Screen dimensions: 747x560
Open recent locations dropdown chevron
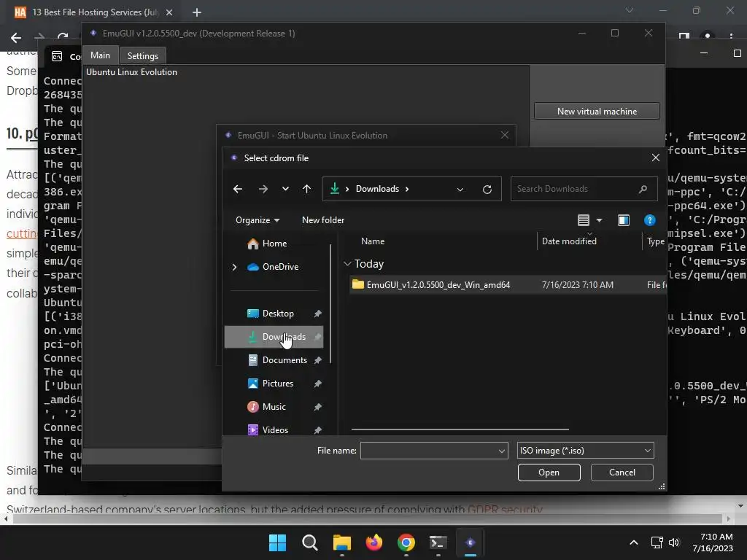point(285,189)
